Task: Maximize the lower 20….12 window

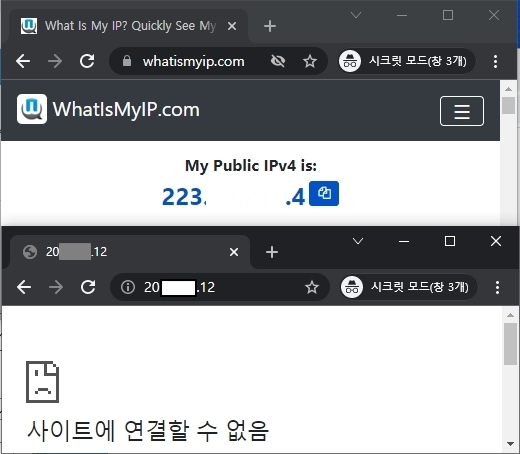Action: tap(450, 241)
